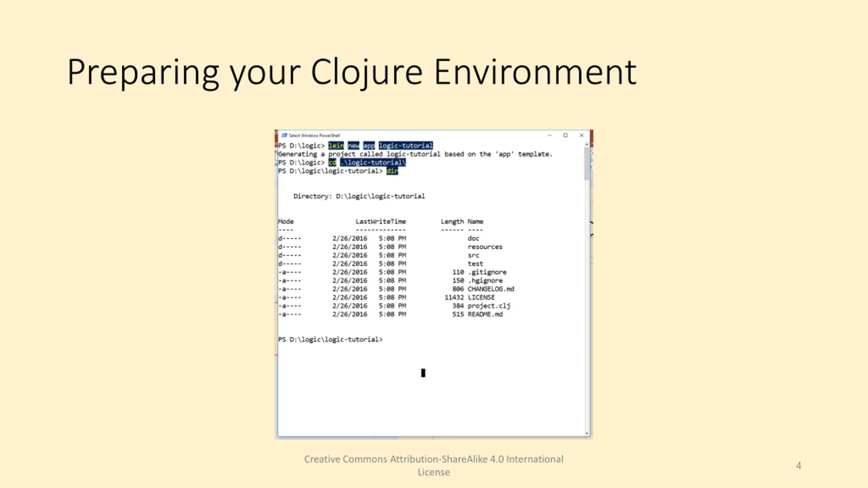
Task: Click the highlighted 'cd' command
Action: [x=332, y=163]
